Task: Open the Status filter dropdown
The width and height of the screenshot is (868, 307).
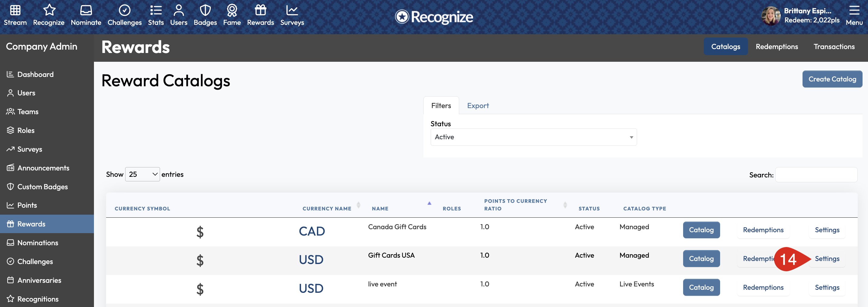Action: pos(533,137)
